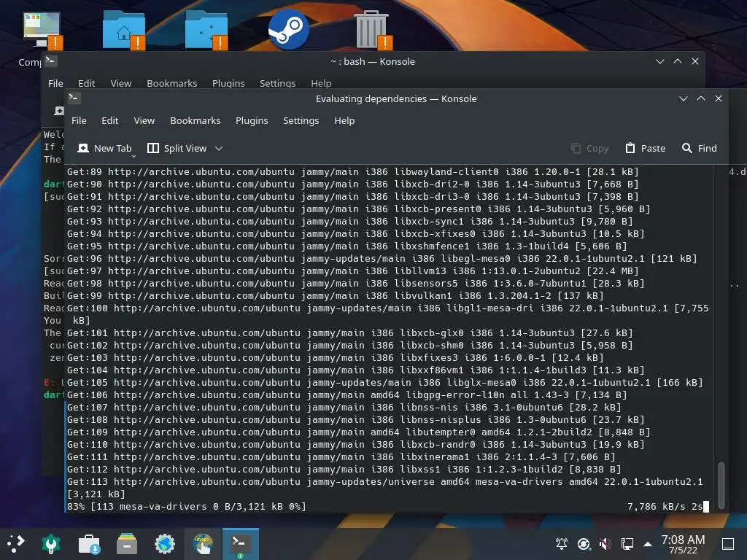The height and width of the screenshot is (560, 747).
Task: Close the Evaluating dependencies Konsole window
Action: click(x=719, y=98)
